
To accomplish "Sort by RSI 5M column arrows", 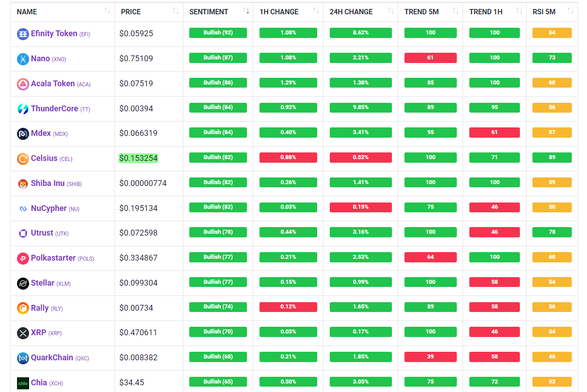I will 570,11.
